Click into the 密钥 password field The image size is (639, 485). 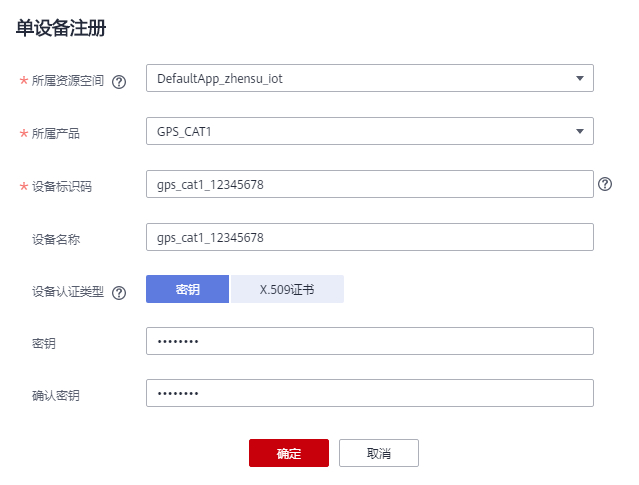tap(370, 341)
